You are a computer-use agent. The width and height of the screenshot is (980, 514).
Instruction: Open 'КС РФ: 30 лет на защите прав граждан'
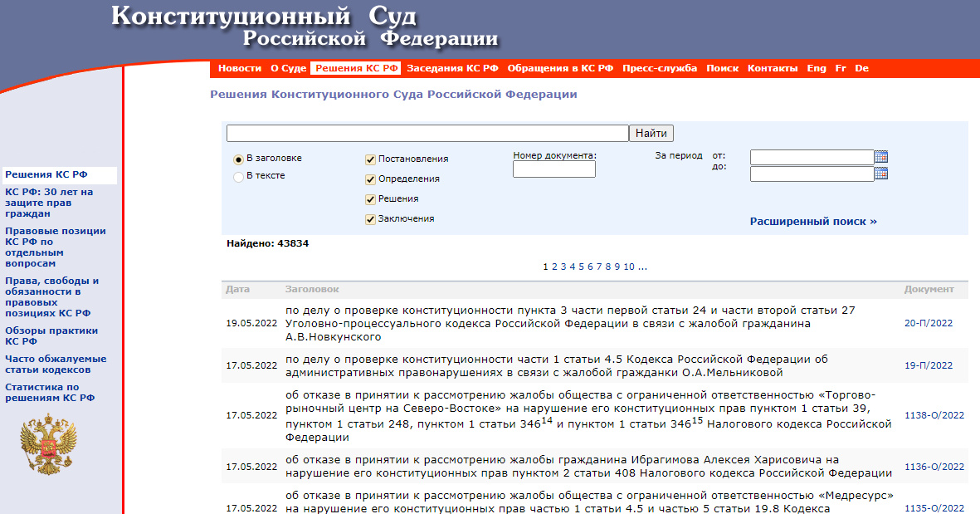pyautogui.click(x=49, y=203)
